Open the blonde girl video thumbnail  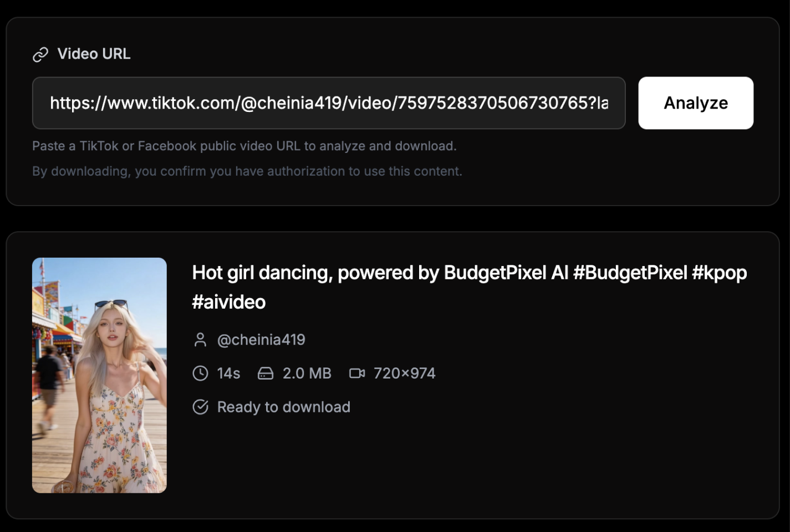tap(99, 375)
